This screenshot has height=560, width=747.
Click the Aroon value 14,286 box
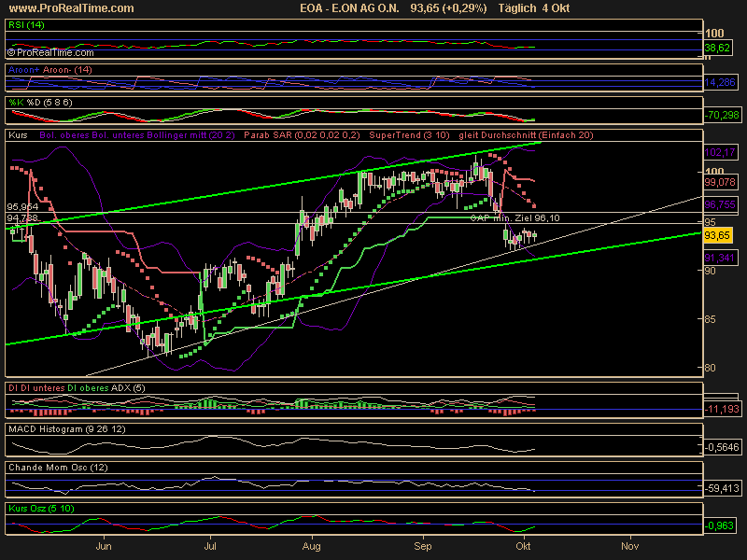(720, 82)
